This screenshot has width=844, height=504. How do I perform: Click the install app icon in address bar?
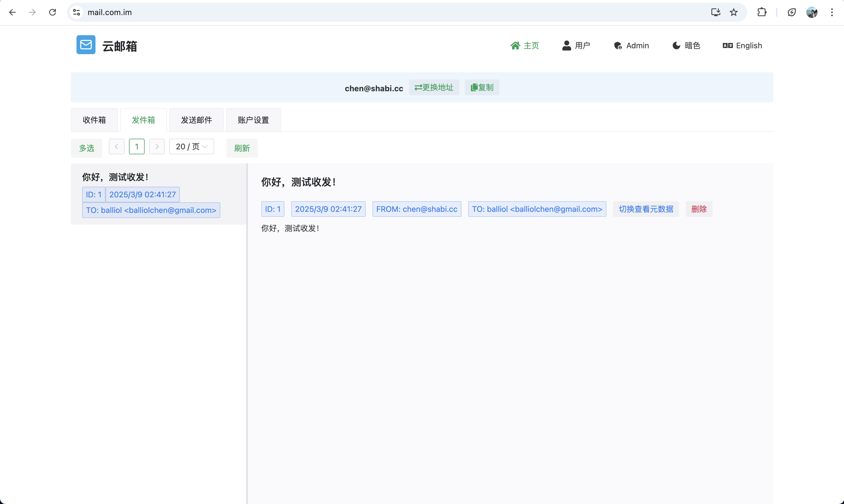tap(716, 13)
